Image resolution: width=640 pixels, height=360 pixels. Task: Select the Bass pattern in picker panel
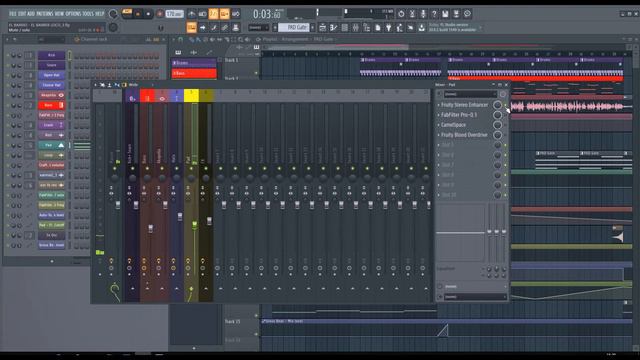pyautogui.click(x=194, y=73)
